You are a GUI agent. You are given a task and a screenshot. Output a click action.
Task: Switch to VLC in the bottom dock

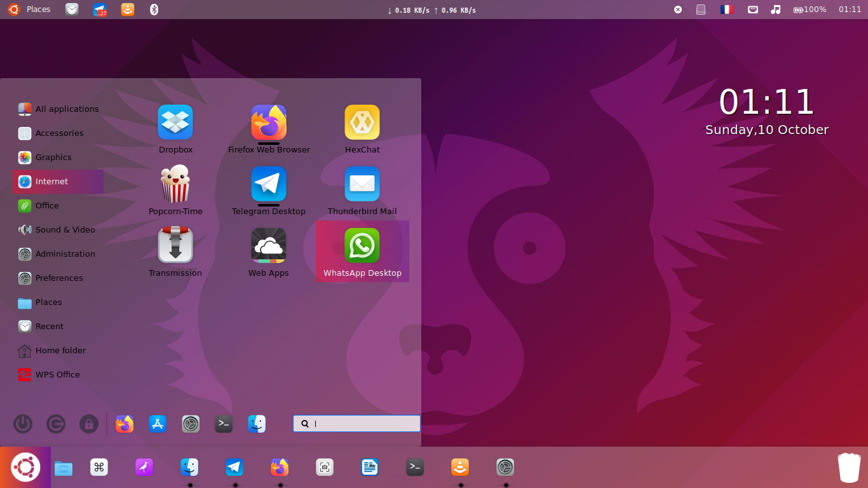click(460, 468)
